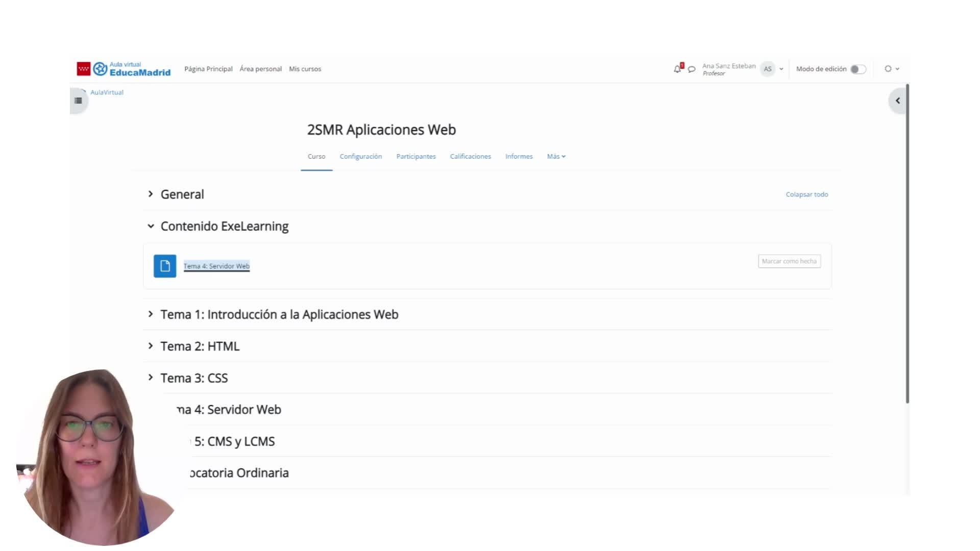Click the right block drawer arrow
The width and height of the screenshot is (980, 551).
click(897, 101)
